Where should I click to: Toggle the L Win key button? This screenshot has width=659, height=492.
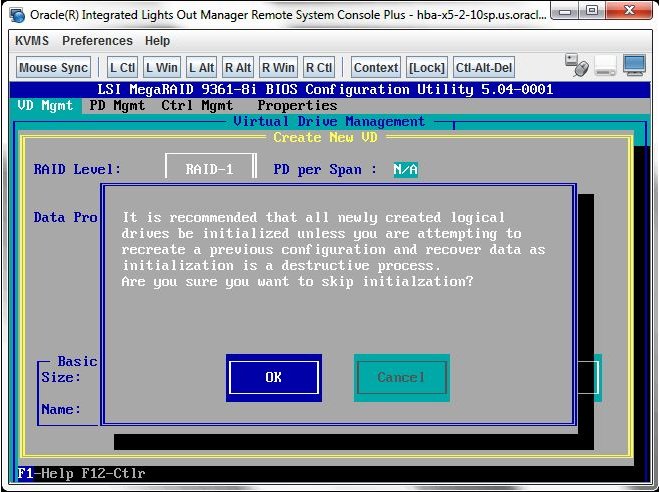pos(162,68)
